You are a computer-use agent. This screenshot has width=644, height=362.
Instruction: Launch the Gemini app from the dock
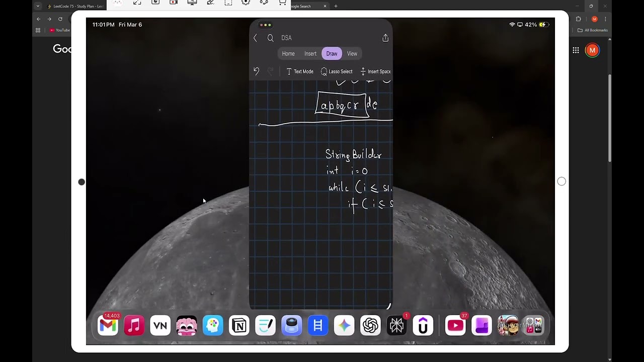click(344, 325)
